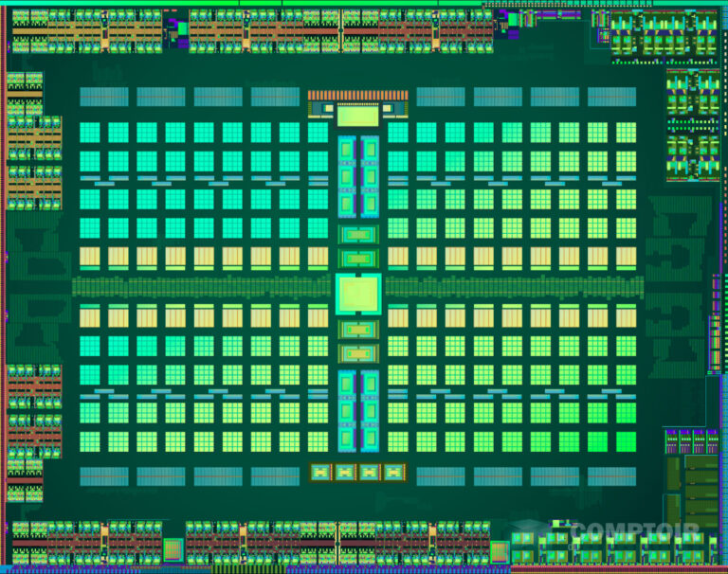Click the top-left cyan cell of the grid array
The width and height of the screenshot is (728, 574).
click(89, 133)
